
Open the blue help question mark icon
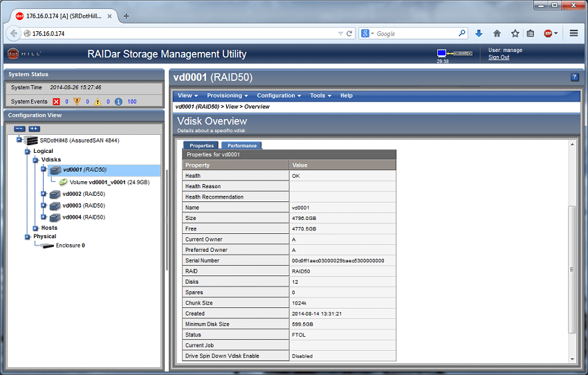pyautogui.click(x=574, y=77)
